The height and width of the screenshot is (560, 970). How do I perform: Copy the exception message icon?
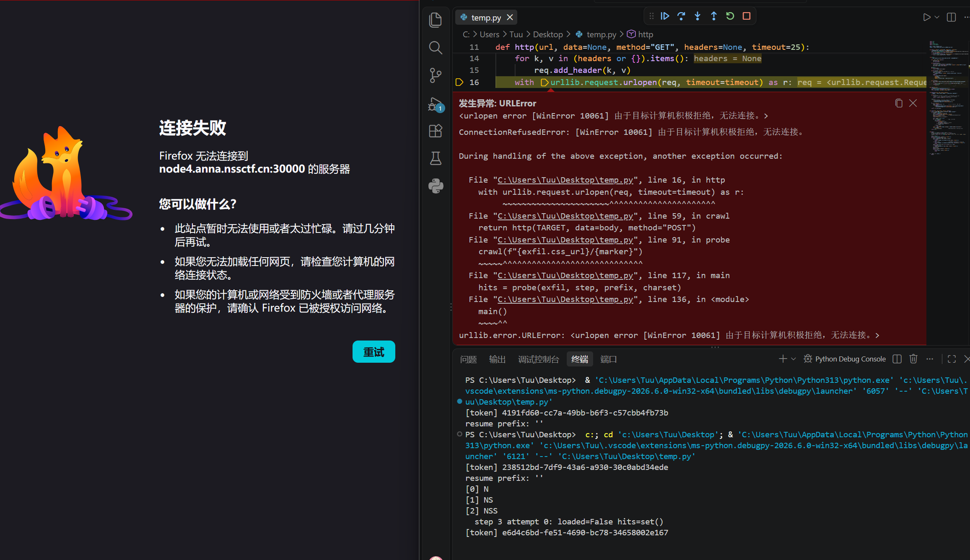click(x=899, y=103)
